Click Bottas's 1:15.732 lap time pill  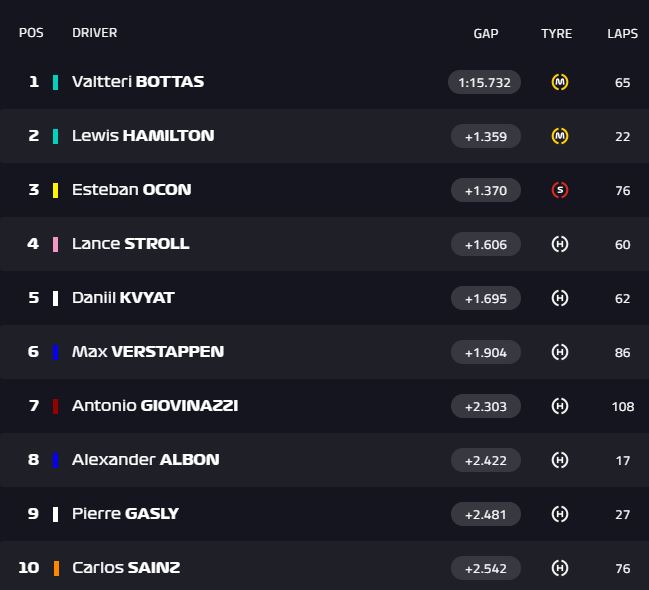[x=485, y=82]
